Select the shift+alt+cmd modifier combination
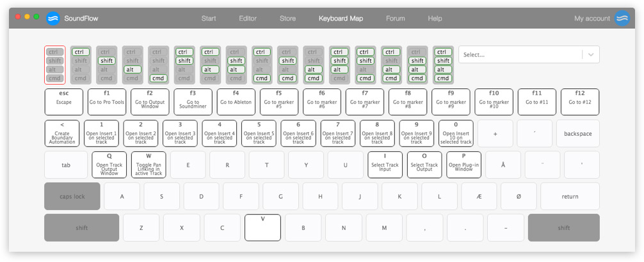 (x=417, y=65)
